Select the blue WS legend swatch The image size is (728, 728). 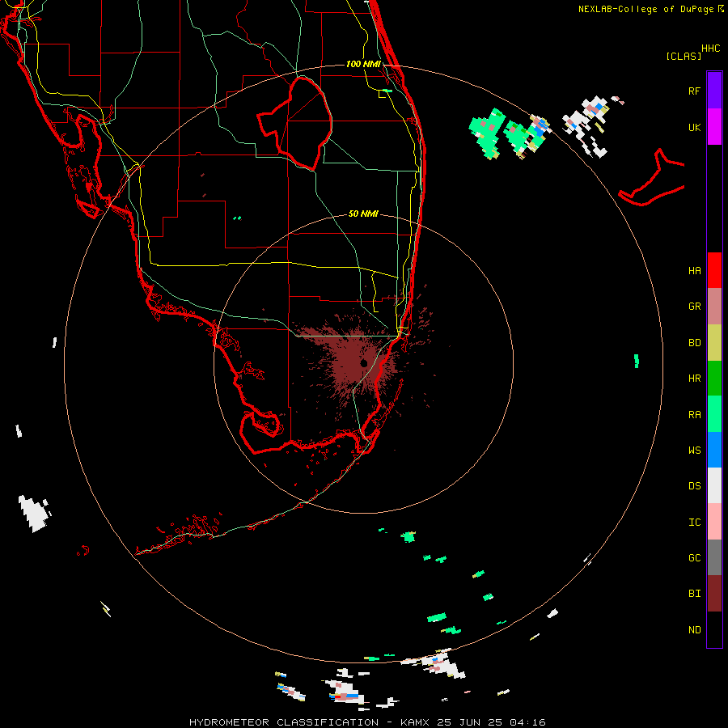714,450
